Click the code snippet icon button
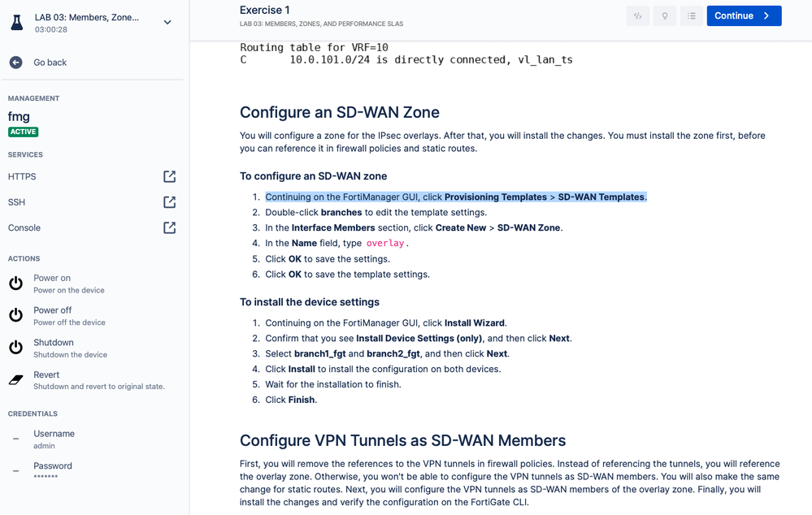Viewport: 812px width, 515px height. point(638,16)
